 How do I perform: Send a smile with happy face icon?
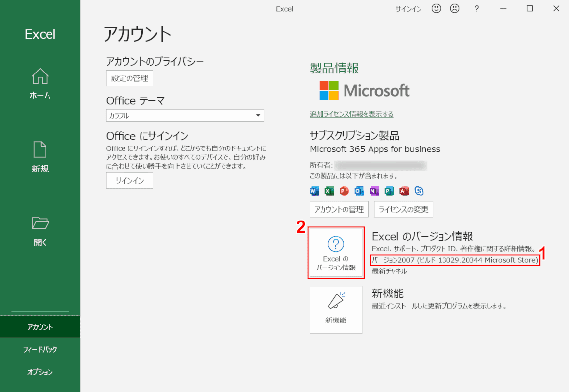tap(436, 8)
